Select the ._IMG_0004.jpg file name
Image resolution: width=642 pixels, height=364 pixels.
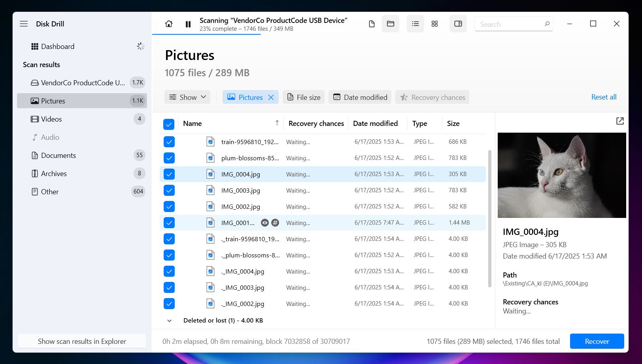coord(243,271)
